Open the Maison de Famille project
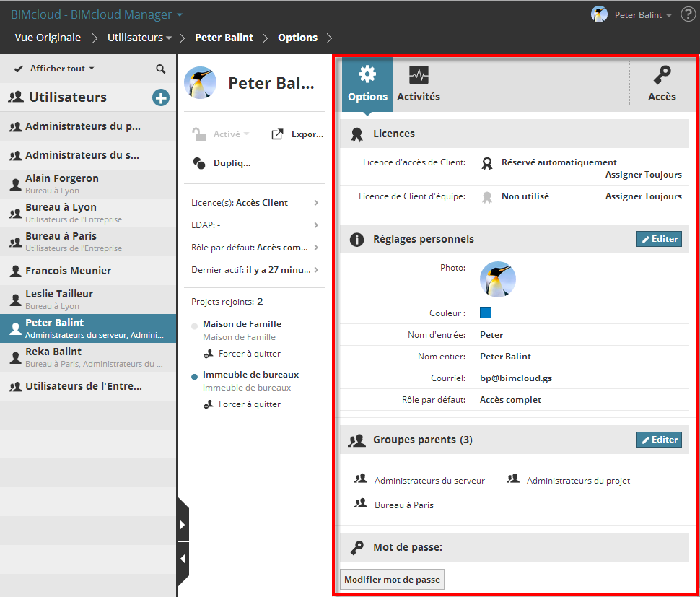Screen dimensions: 700x597 (x=242, y=324)
